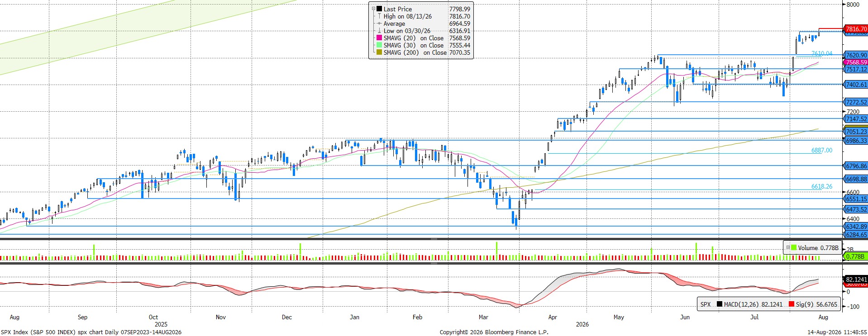The image size is (868, 336).
Task: Click the olive SMAVG (200) swatch
Action: coord(379,52)
